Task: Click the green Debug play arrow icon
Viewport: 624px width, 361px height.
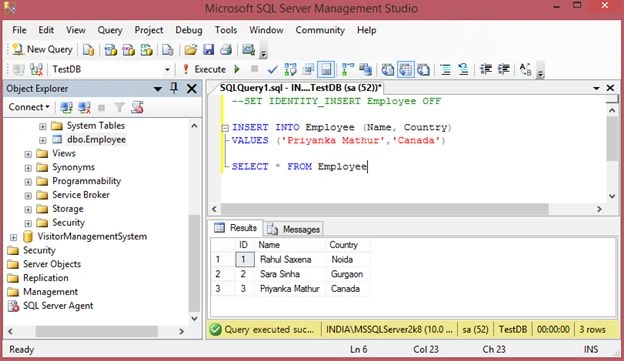Action: 237,69
